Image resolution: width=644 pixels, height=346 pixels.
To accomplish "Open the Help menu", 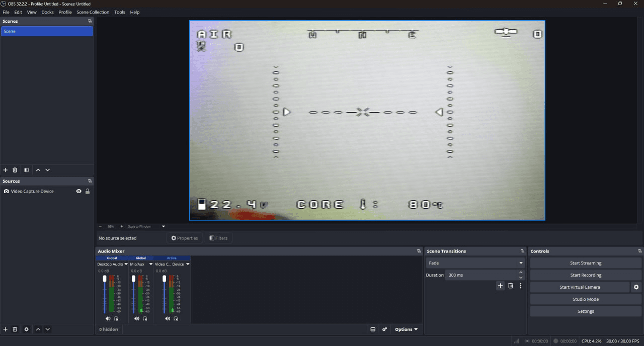I will click(135, 12).
